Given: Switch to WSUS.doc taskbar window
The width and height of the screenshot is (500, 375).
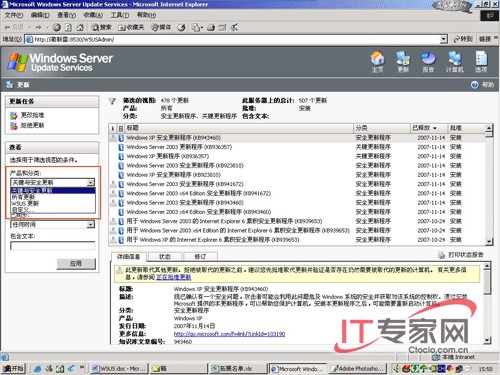Looking at the screenshot, I should 119,369.
